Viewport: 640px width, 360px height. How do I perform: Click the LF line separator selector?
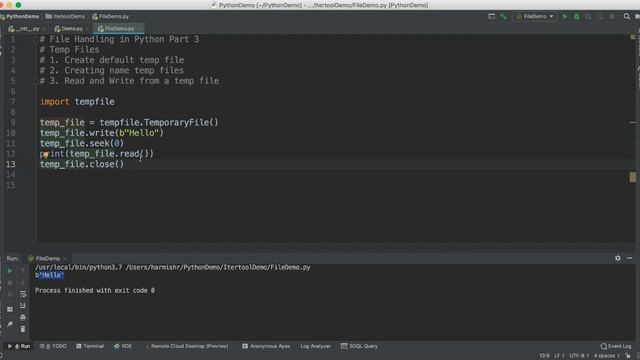click(558, 356)
